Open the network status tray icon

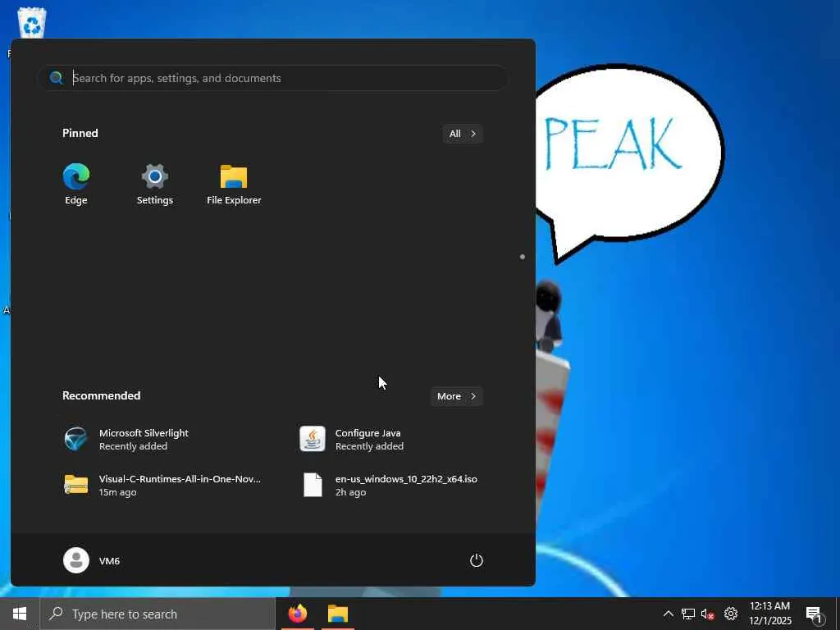(688, 614)
